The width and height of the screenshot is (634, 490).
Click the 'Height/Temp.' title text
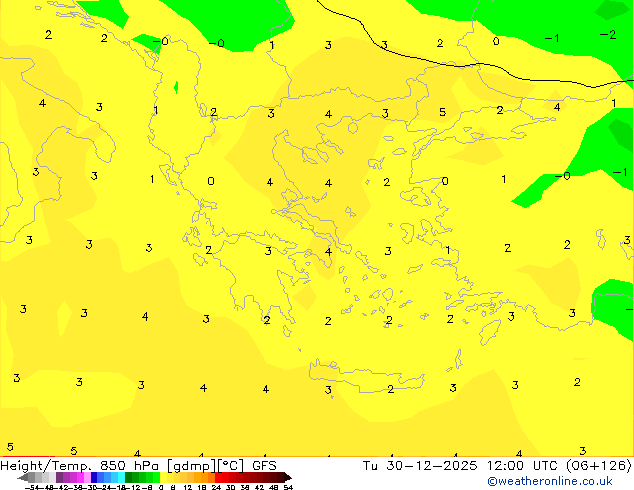[x=45, y=466]
